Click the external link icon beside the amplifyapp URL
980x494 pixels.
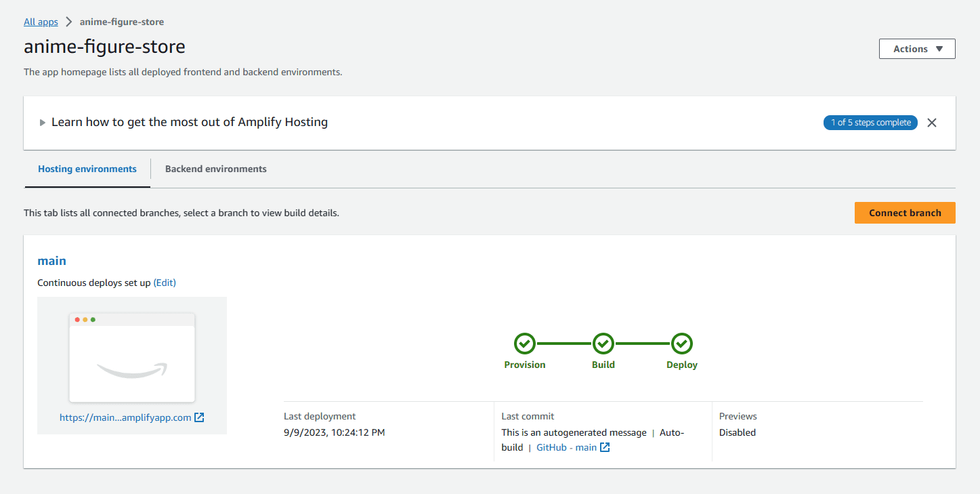[199, 417]
